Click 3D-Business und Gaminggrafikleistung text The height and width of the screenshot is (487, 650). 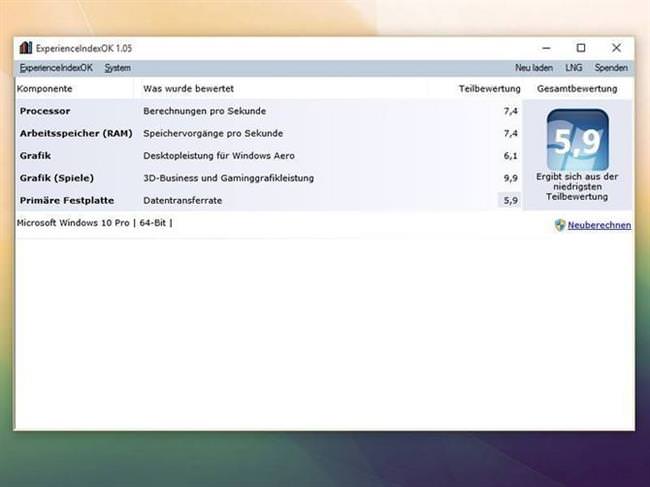click(x=228, y=178)
